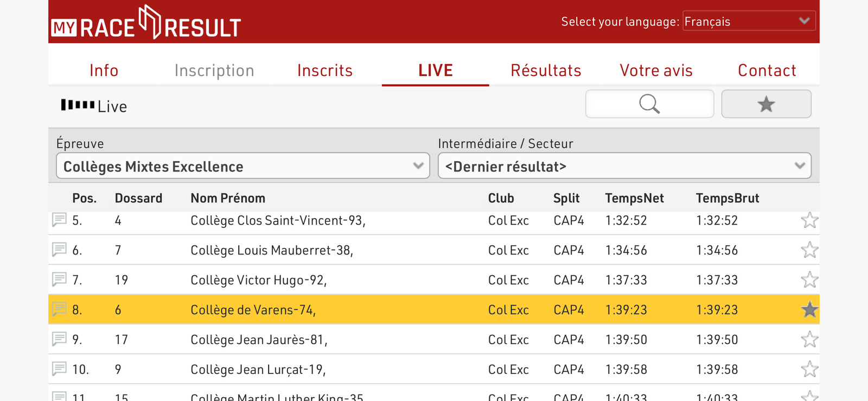Go to the Inscrits tab
Screen dimensions: 868x401
point(325,71)
